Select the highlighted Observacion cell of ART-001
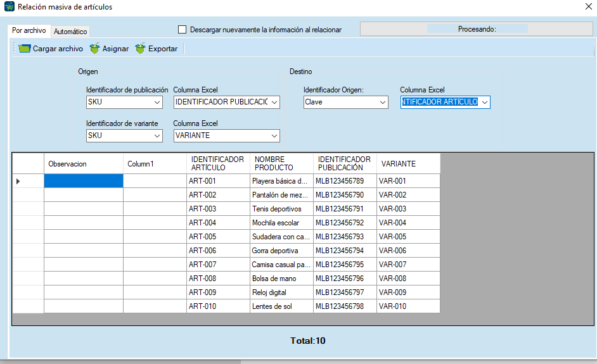The width and height of the screenshot is (597, 364). coord(84,181)
